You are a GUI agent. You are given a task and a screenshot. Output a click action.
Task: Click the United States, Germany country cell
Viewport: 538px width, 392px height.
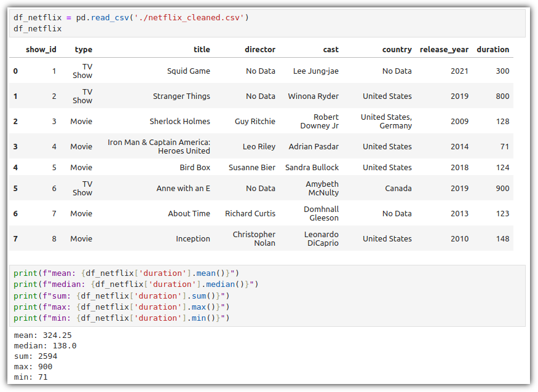pyautogui.click(x=386, y=122)
